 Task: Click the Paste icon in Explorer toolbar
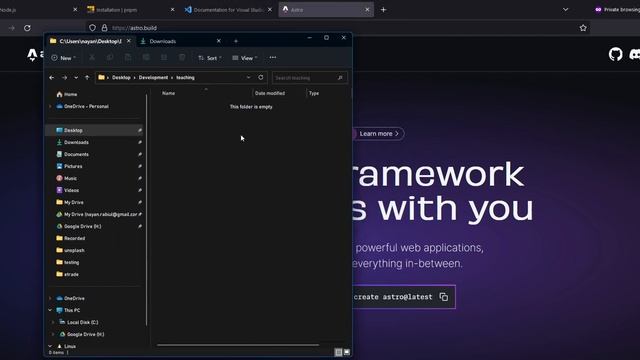pos(128,58)
